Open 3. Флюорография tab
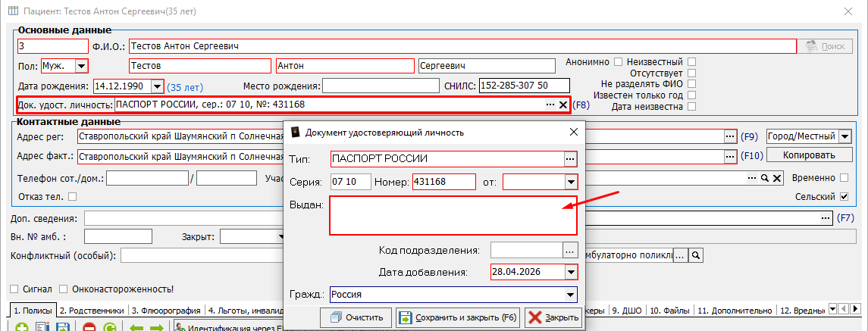 click(167, 311)
